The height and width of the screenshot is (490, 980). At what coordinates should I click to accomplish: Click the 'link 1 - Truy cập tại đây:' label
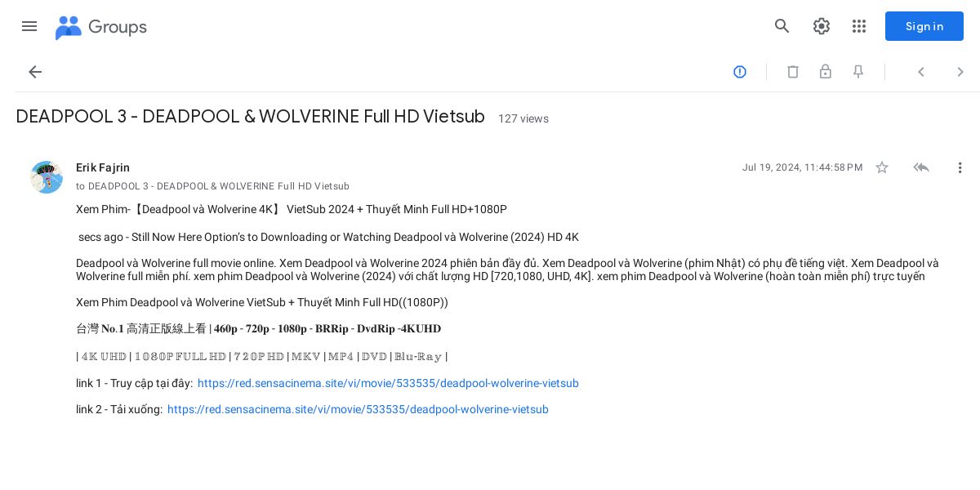click(x=135, y=383)
